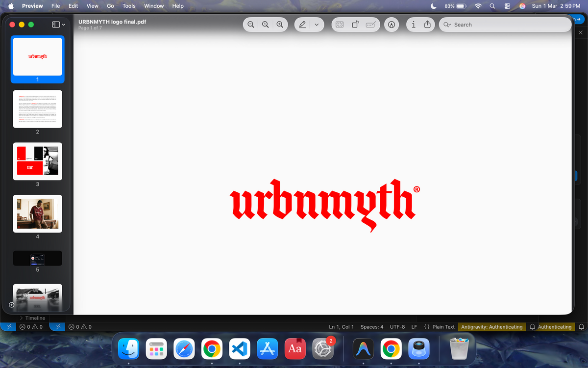
Task: Open App Store from the Dock
Action: (267, 349)
